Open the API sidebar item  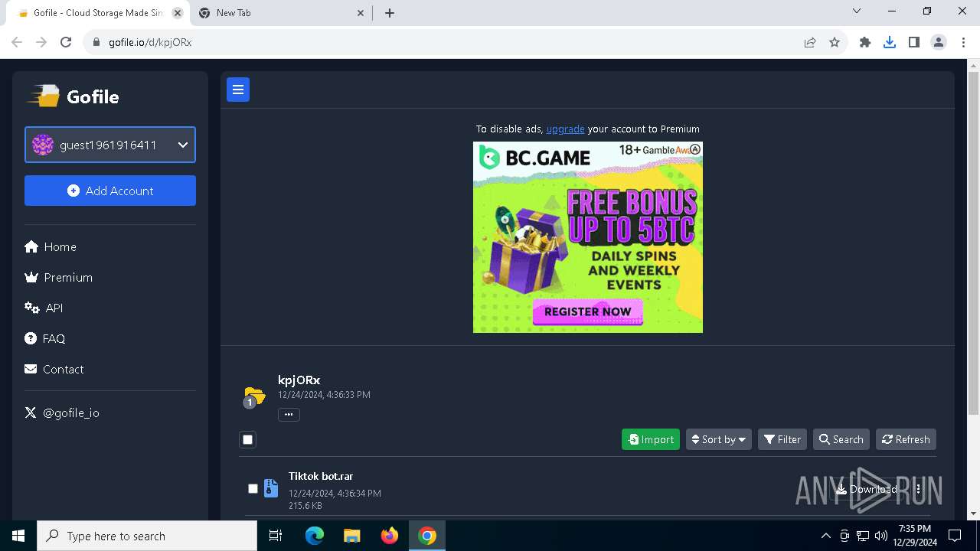[44, 308]
